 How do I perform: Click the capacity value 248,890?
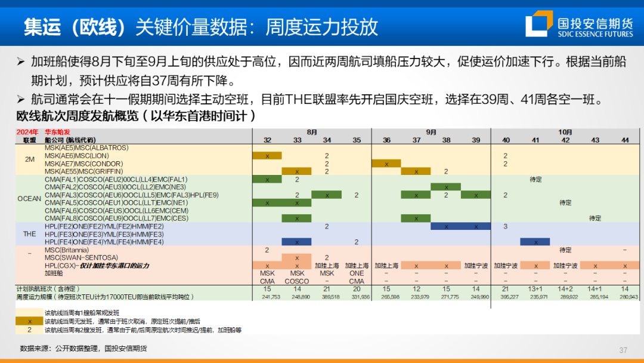tap(301, 297)
